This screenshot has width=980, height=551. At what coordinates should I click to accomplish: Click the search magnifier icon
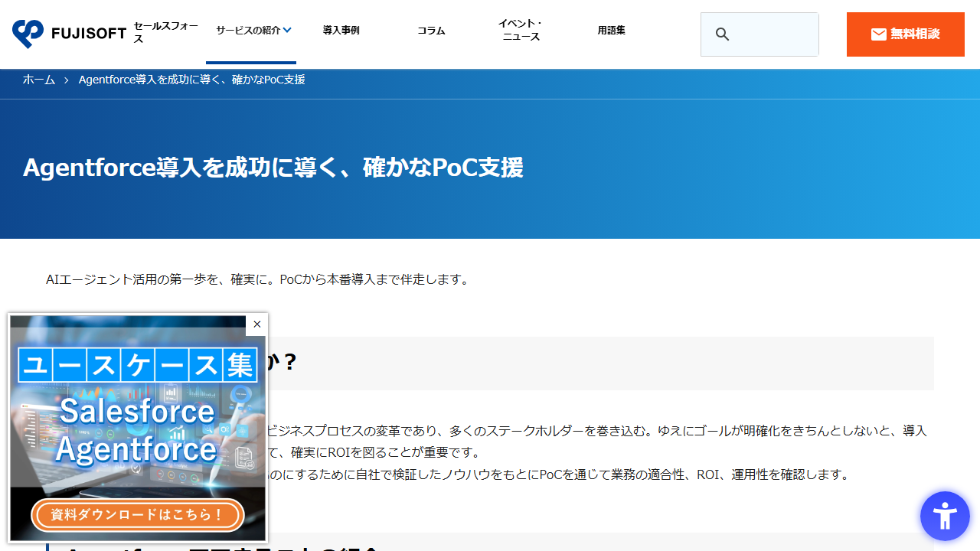[722, 34]
